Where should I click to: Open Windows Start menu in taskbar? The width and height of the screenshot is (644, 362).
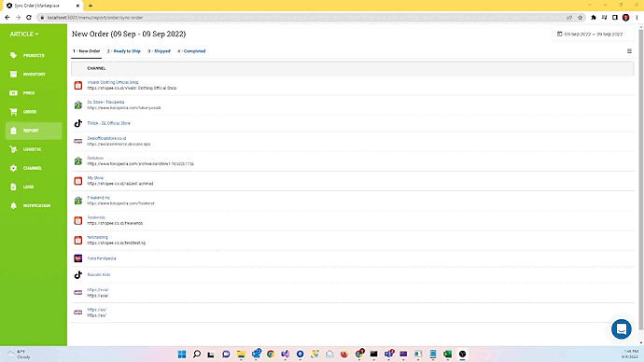coord(182,354)
